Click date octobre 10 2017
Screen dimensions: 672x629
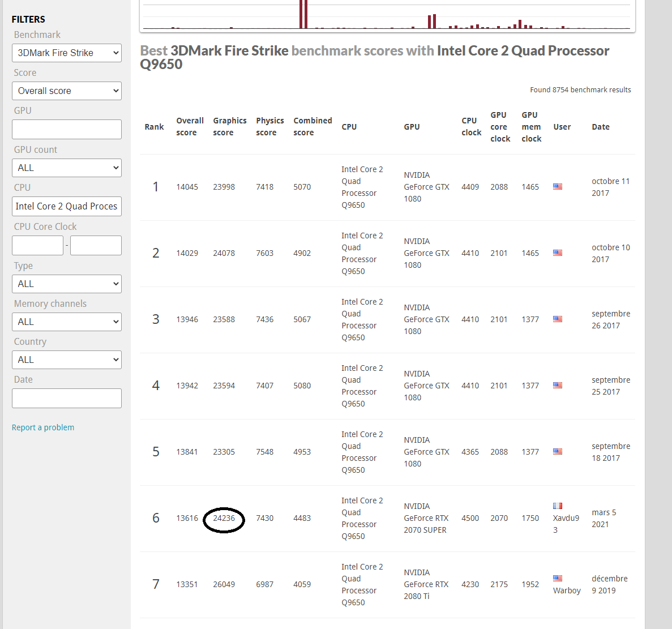(x=611, y=253)
